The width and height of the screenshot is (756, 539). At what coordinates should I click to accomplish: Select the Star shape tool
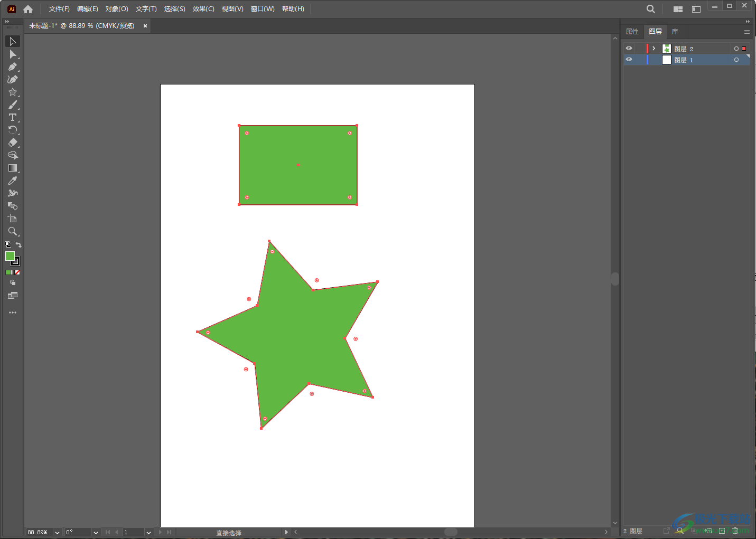13,92
